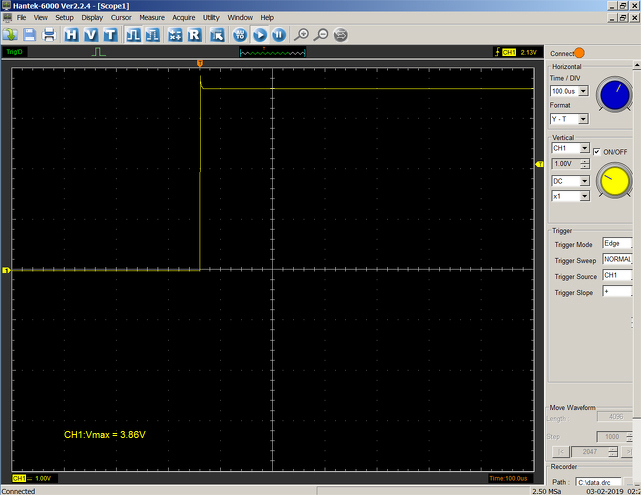The height and width of the screenshot is (495, 641).
Task: Click the orange trigger position marker above grid
Action: 200,63
